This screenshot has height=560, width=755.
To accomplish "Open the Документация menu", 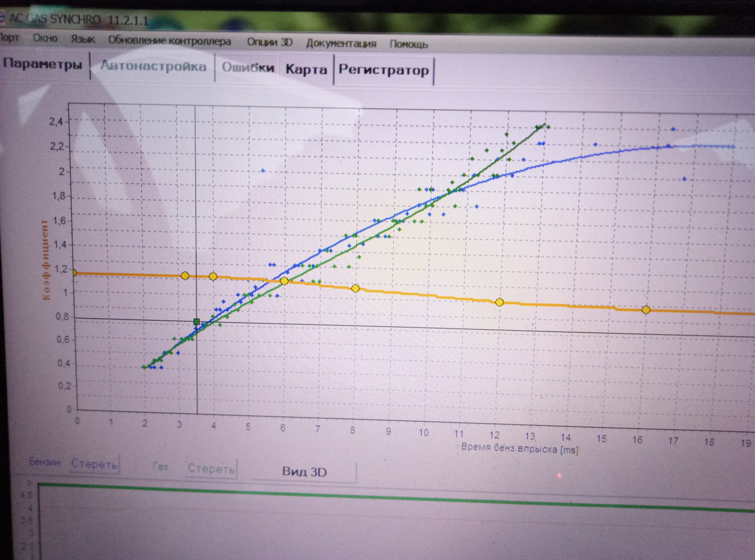I will click(341, 43).
